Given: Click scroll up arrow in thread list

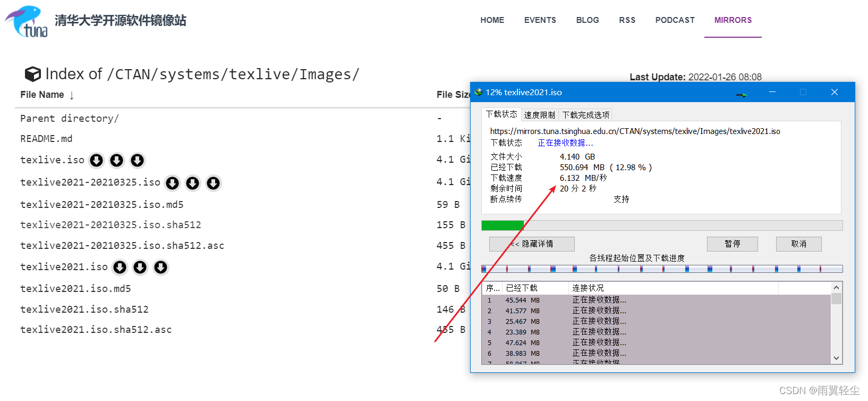Looking at the screenshot, I should (x=837, y=288).
